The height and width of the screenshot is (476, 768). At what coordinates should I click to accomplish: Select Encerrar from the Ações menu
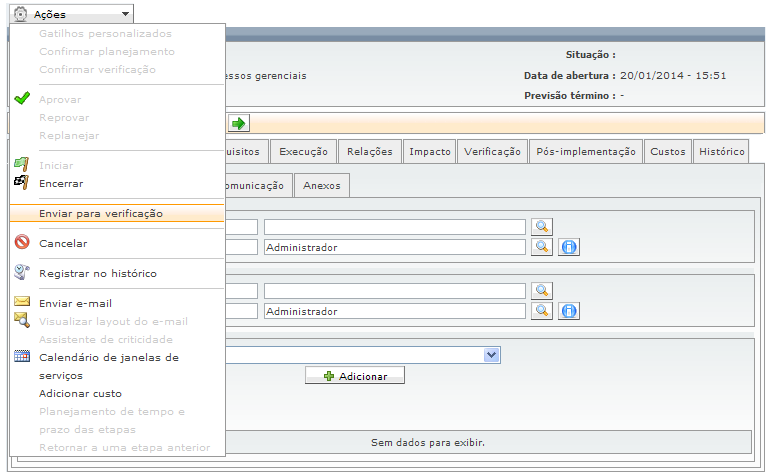tap(61, 184)
